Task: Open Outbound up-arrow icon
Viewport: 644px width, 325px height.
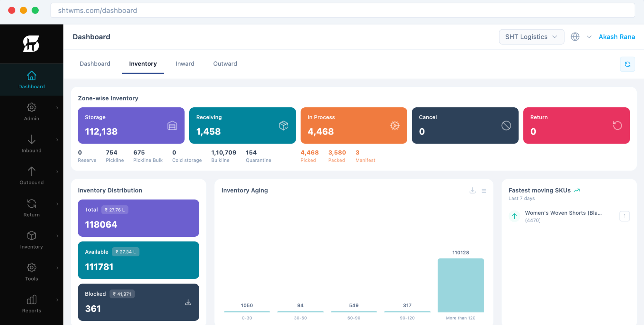Action: [x=32, y=171]
